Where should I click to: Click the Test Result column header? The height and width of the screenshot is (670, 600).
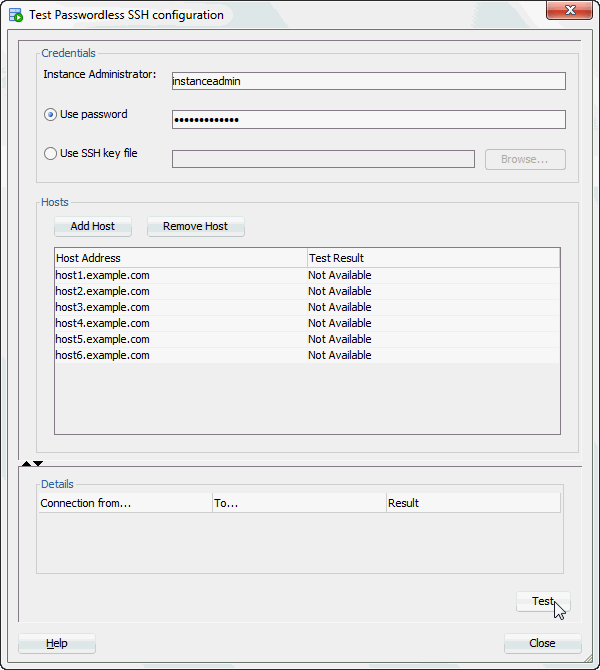coord(433,258)
